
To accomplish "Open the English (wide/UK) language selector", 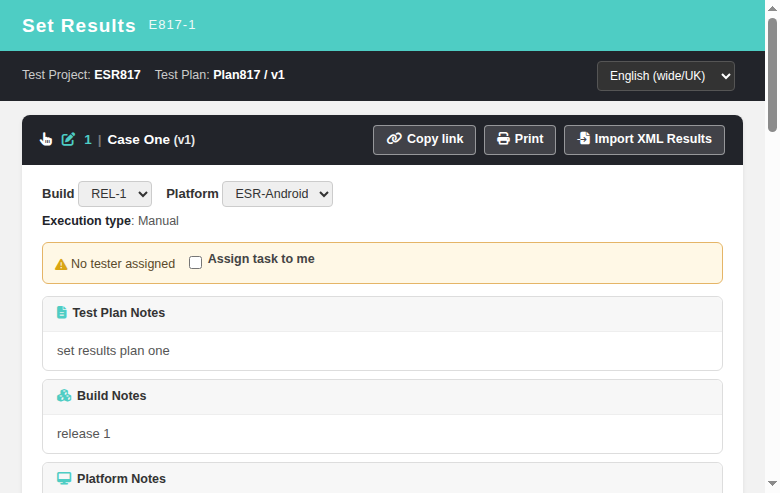I will tap(666, 76).
